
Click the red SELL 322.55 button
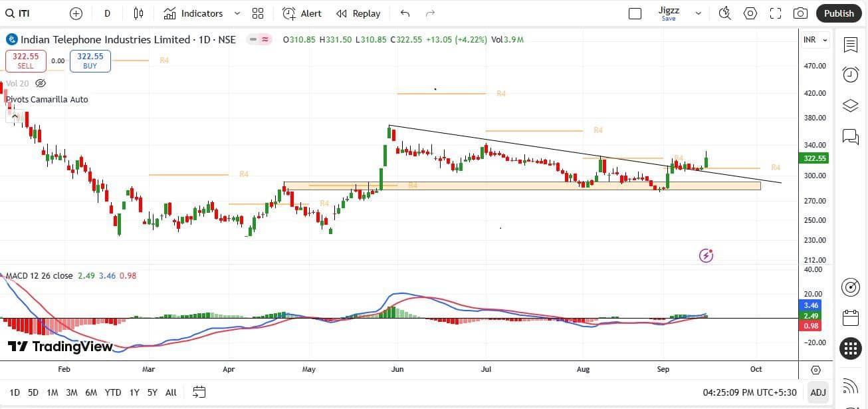(x=25, y=61)
